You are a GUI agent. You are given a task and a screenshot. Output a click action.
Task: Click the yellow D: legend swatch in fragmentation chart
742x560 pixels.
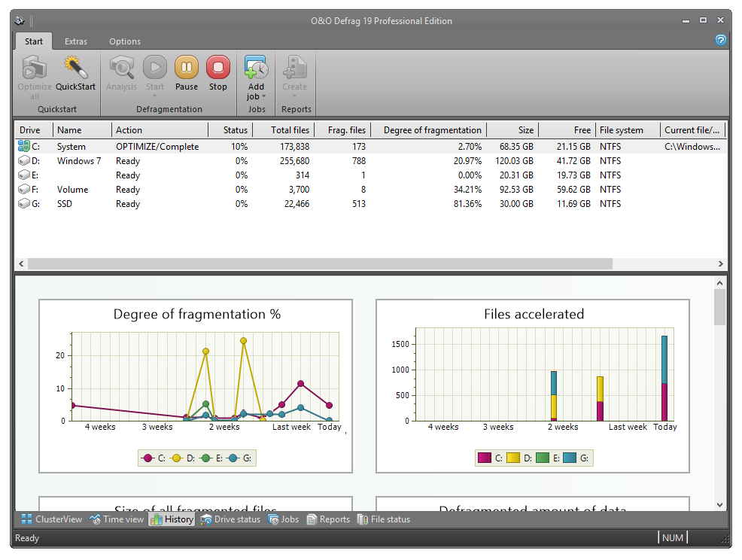point(177,458)
